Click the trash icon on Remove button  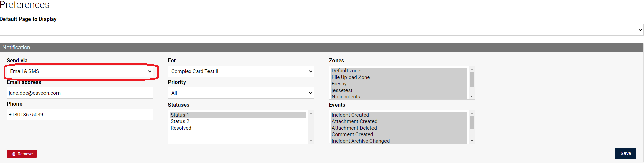coord(14,154)
